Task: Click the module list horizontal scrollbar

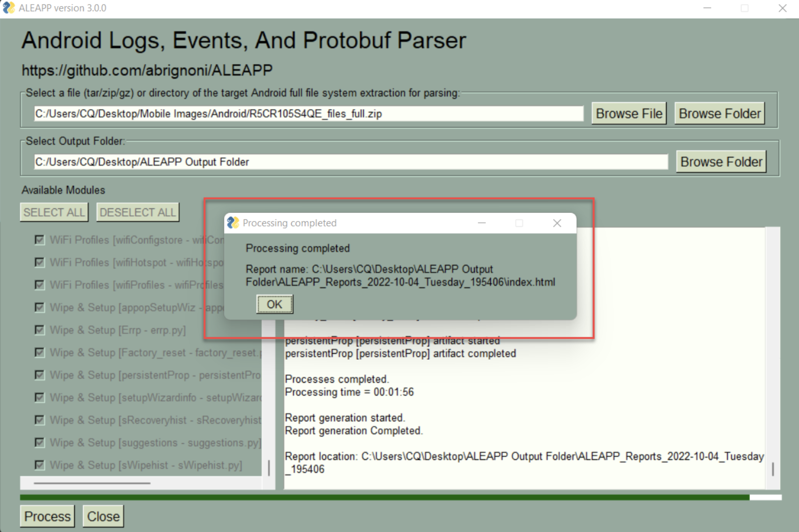Action: tap(92, 483)
